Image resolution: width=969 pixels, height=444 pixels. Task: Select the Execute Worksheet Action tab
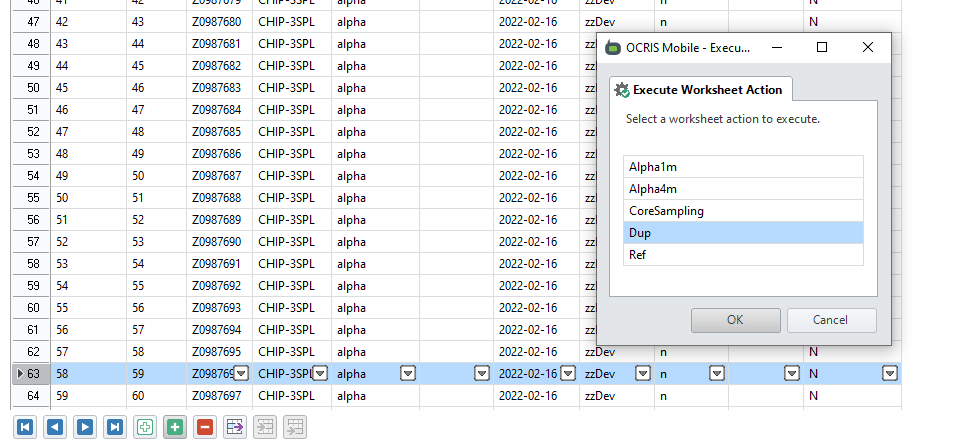point(702,90)
